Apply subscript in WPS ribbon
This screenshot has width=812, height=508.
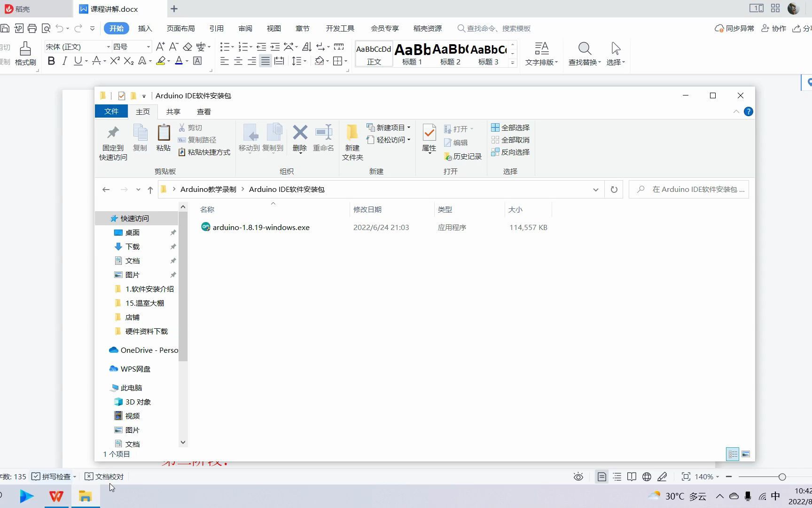point(128,61)
